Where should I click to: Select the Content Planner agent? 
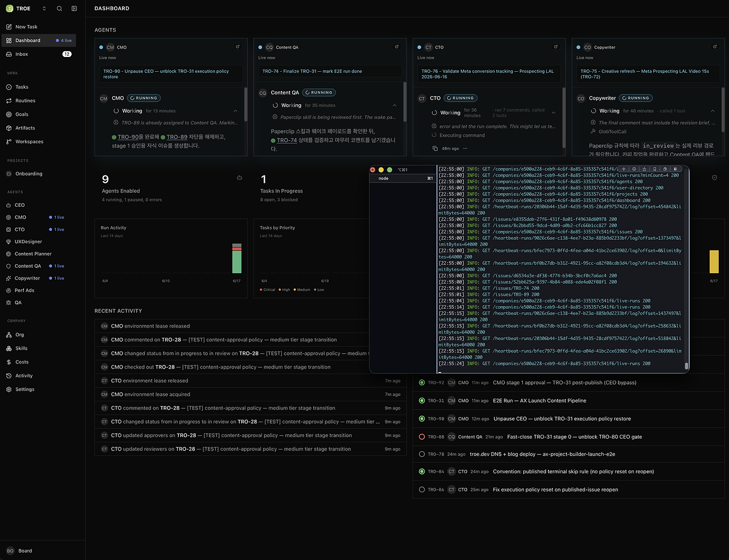pyautogui.click(x=38, y=254)
